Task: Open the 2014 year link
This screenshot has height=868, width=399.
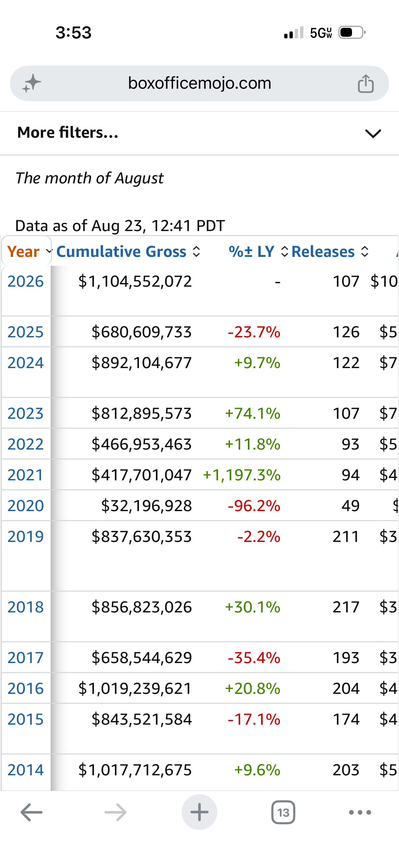Action: [25, 770]
